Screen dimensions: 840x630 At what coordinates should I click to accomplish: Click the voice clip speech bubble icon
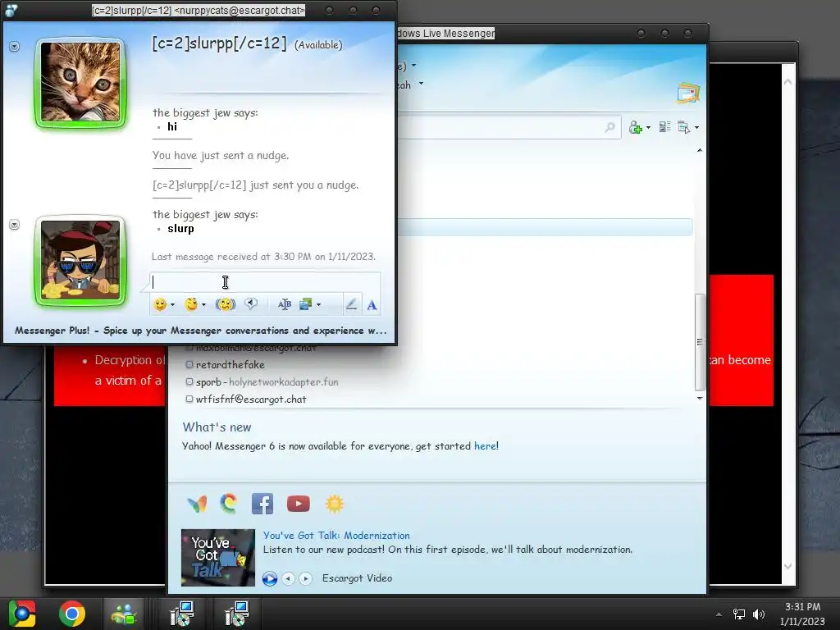(251, 304)
